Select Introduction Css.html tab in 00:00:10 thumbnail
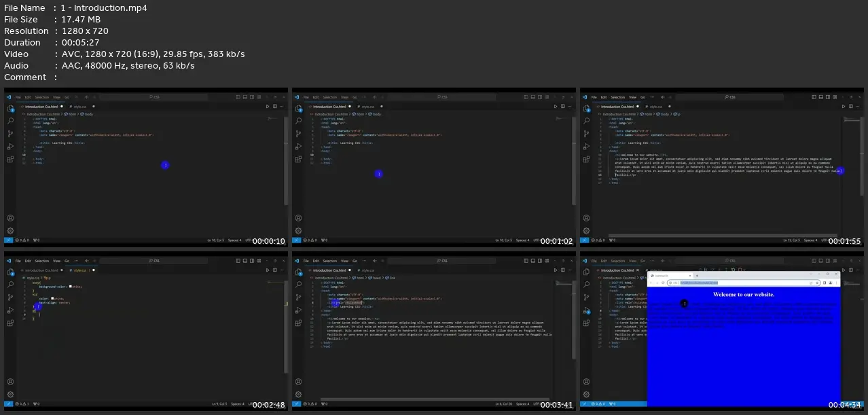 pos(41,107)
